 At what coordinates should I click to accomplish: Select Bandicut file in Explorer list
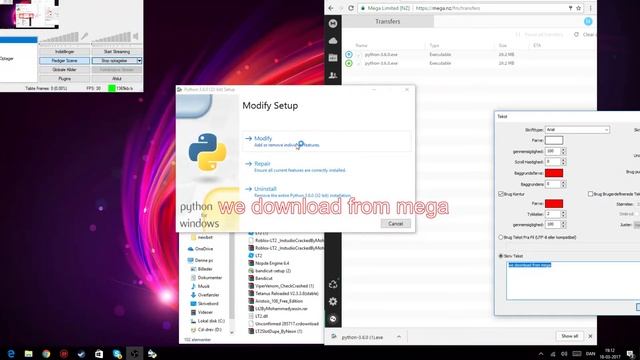click(x=260, y=278)
